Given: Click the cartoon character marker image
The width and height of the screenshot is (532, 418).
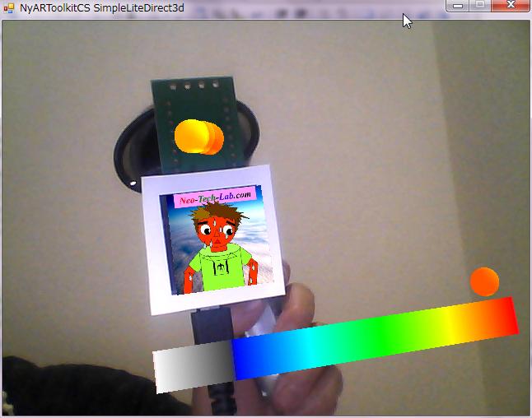Looking at the screenshot, I should click(x=217, y=240).
